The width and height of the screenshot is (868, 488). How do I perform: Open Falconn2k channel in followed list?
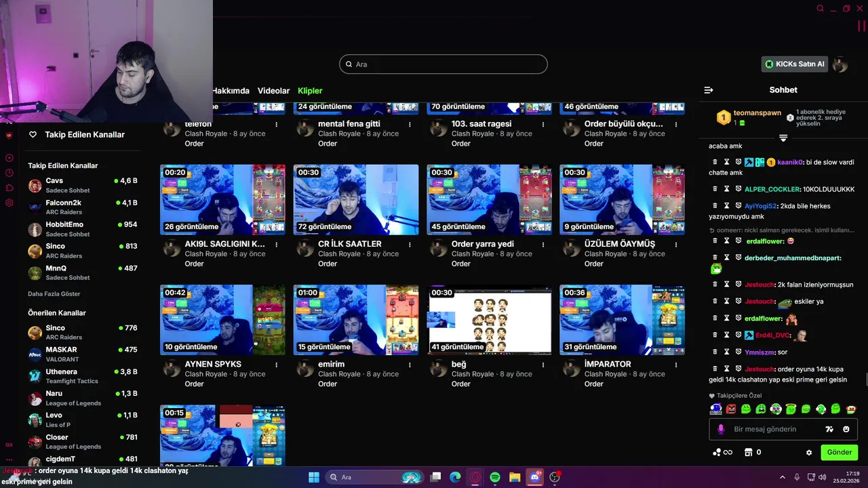83,207
